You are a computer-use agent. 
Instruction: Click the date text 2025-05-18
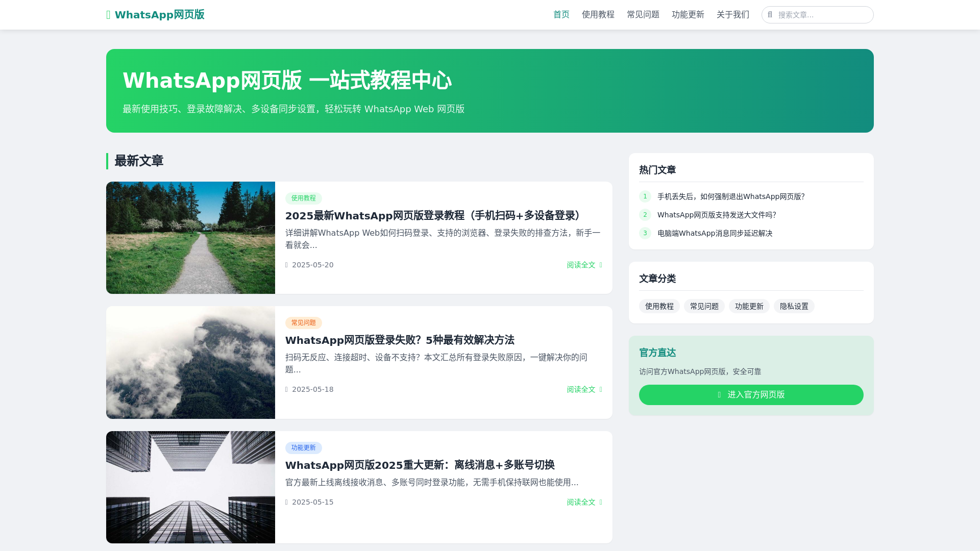(x=312, y=389)
